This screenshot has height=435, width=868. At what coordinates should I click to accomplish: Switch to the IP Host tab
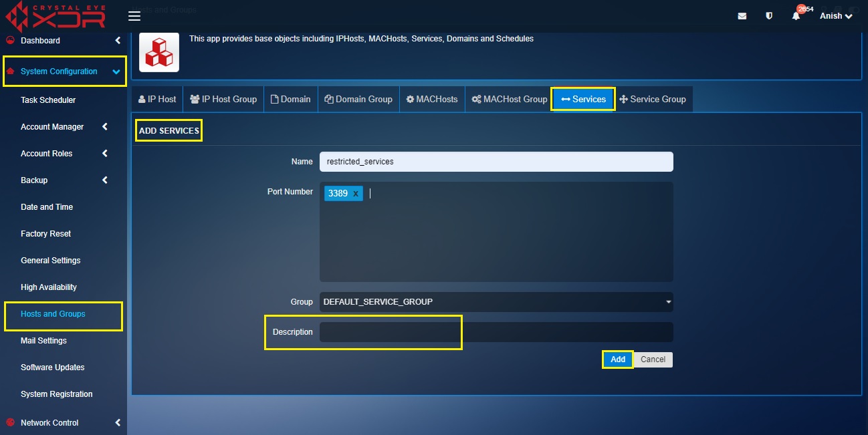tap(157, 99)
